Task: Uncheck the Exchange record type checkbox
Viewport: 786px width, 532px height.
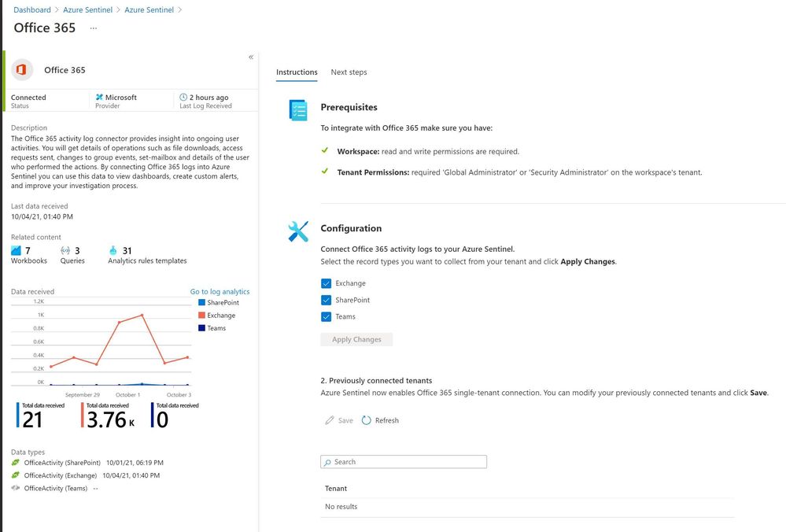Action: (327, 283)
